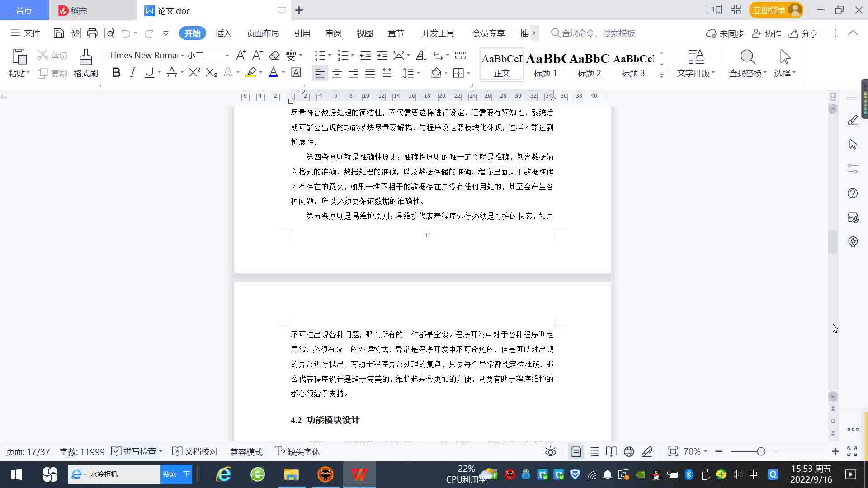Expand highlight color dropdown arrow
868x488 pixels.
click(x=261, y=73)
